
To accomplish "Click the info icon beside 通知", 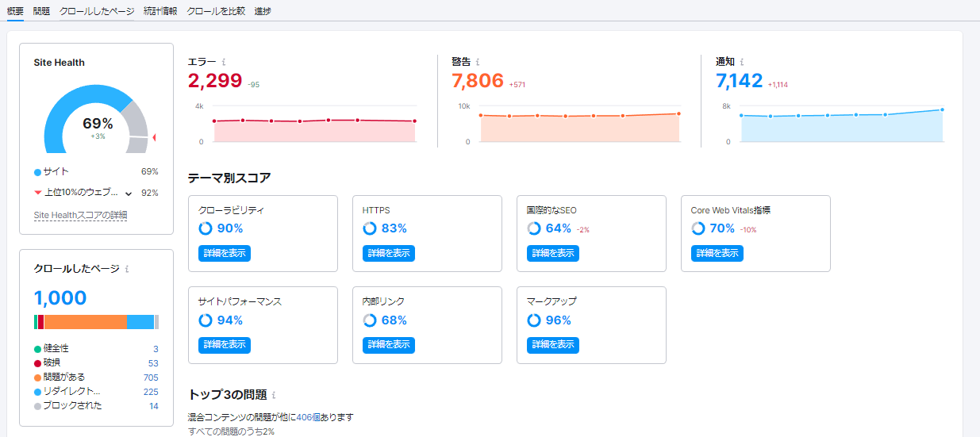I will coord(741,62).
